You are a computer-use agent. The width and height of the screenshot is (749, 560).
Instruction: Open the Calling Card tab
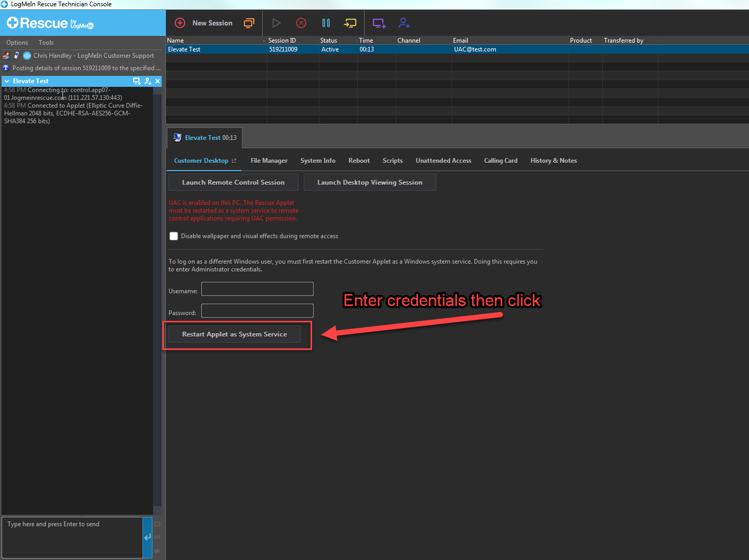point(500,161)
